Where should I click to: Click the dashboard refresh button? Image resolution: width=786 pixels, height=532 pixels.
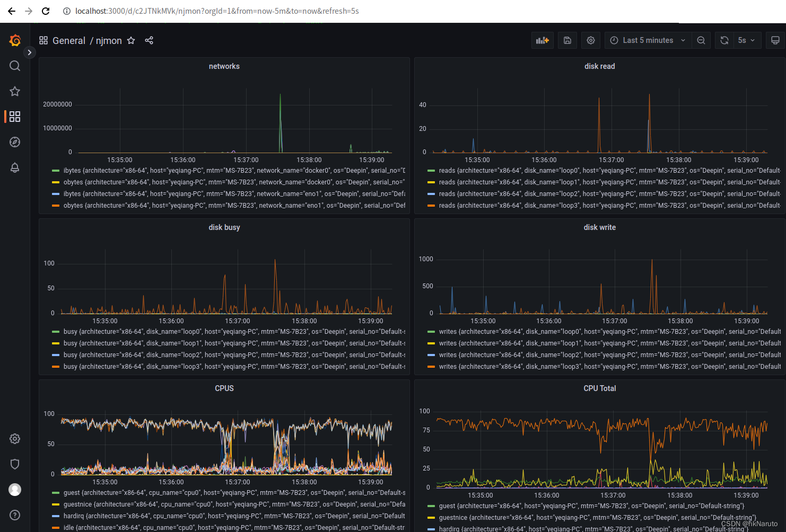click(x=724, y=40)
